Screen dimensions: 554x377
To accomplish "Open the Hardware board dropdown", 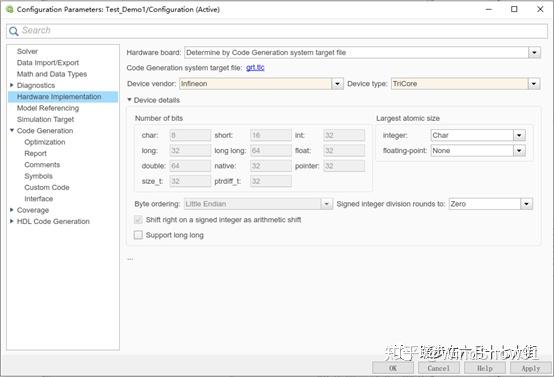I will [534, 53].
